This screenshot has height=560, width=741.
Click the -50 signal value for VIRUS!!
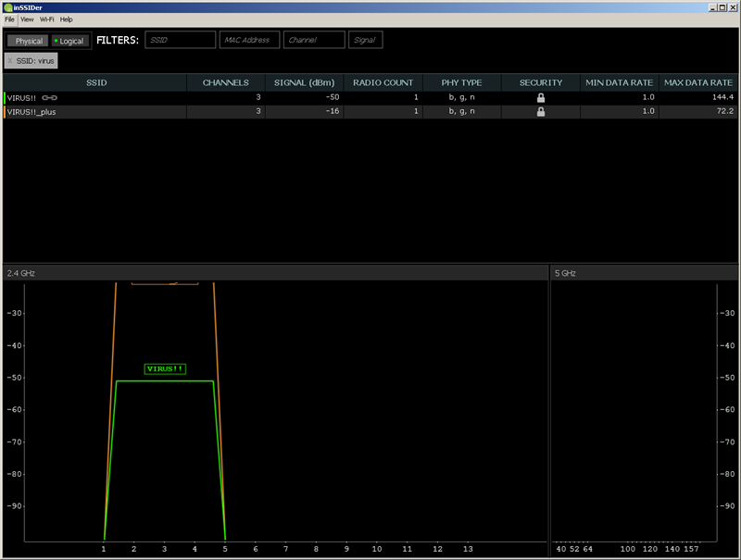[333, 97]
